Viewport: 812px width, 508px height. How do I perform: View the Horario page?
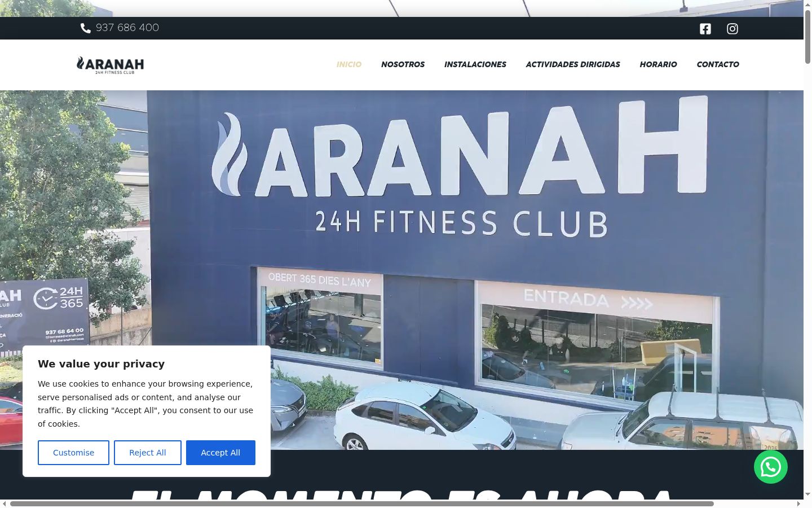[x=659, y=64]
